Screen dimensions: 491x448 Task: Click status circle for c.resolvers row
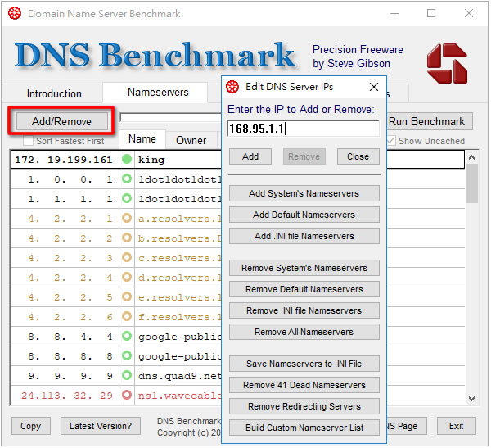(x=127, y=258)
